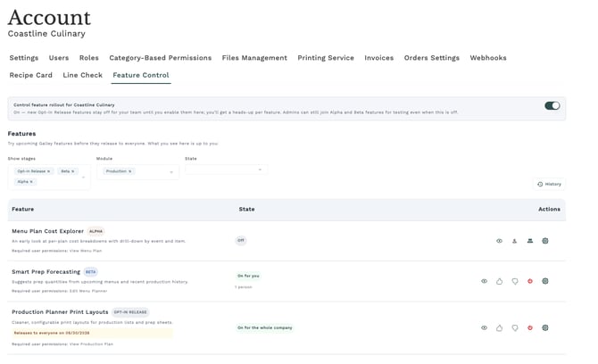Click the Feature Control tab
This screenshot has height=364, width=598.
pyautogui.click(x=141, y=75)
